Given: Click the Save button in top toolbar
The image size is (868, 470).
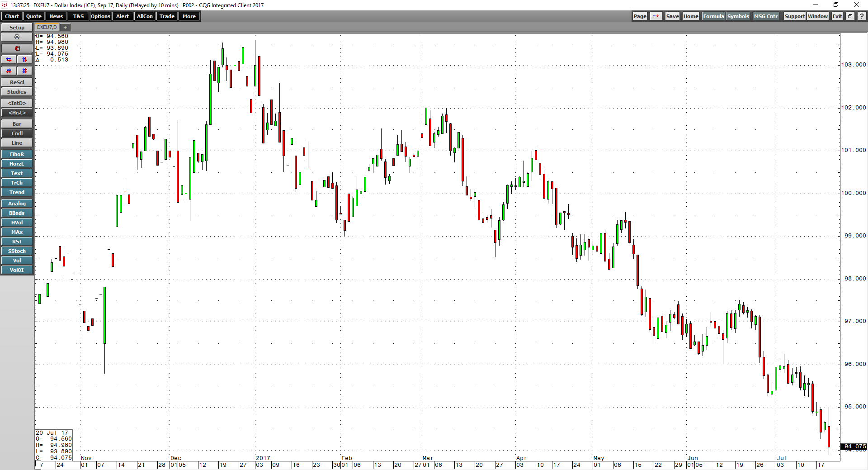Looking at the screenshot, I should [x=672, y=16].
